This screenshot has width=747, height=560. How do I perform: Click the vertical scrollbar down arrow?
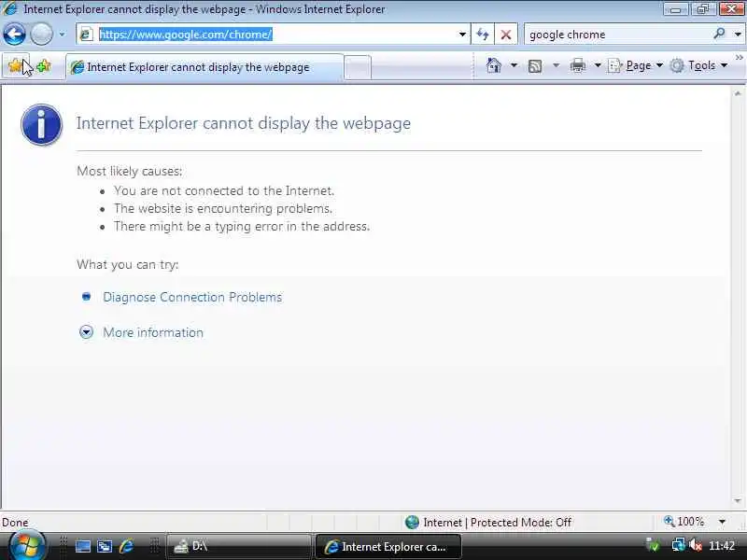tap(738, 501)
